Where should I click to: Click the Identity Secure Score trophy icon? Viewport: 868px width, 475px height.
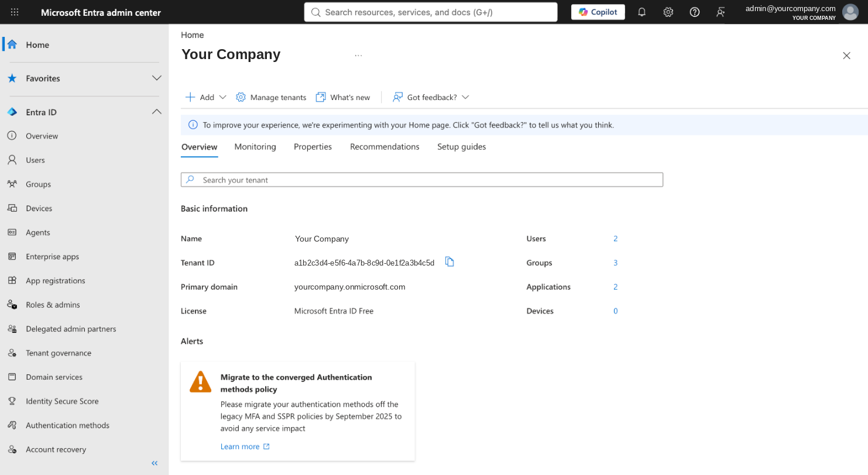tap(12, 401)
